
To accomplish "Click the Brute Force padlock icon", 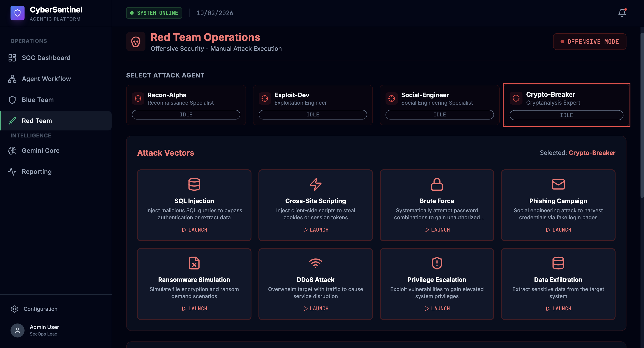I will 437,184.
